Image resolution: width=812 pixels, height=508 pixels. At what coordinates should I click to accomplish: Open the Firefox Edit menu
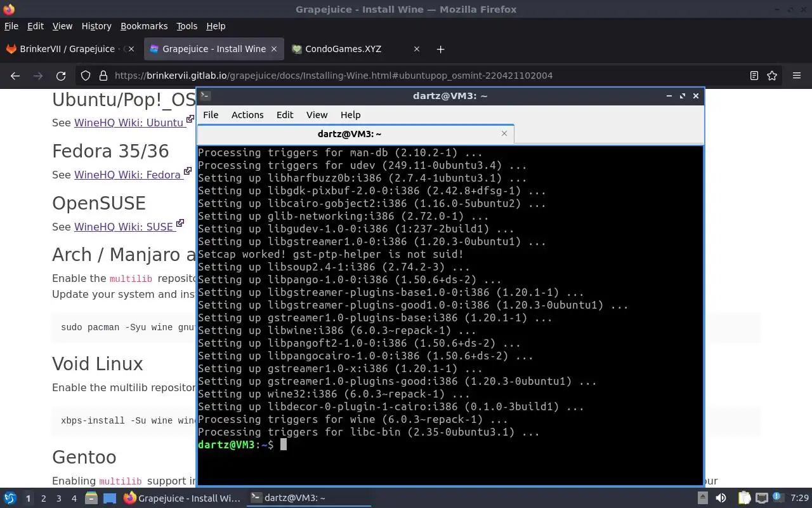[x=36, y=26]
